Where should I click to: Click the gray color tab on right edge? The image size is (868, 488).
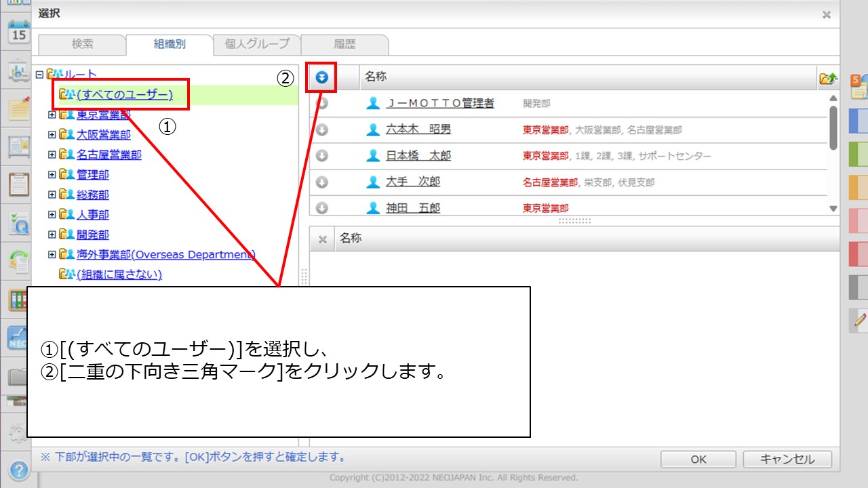point(859,287)
